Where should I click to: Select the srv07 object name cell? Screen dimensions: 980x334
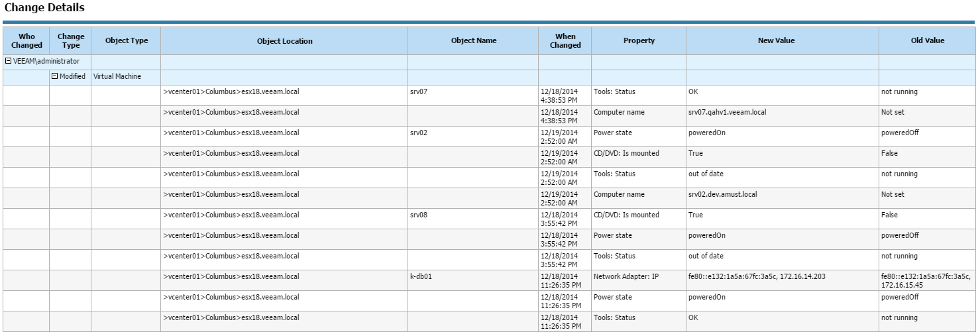point(419,92)
